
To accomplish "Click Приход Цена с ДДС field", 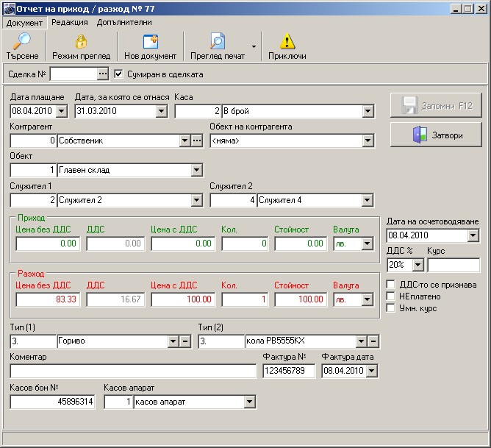I will [183, 243].
